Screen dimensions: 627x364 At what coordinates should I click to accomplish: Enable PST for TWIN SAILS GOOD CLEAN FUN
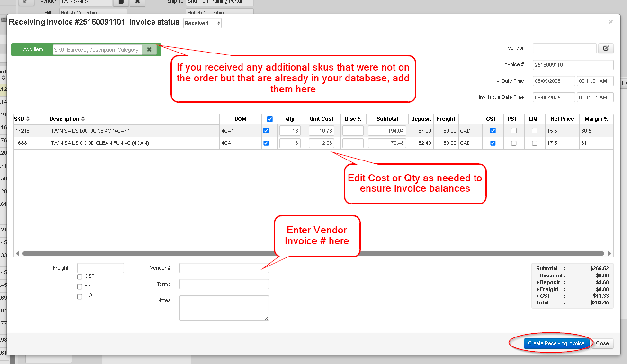click(514, 143)
